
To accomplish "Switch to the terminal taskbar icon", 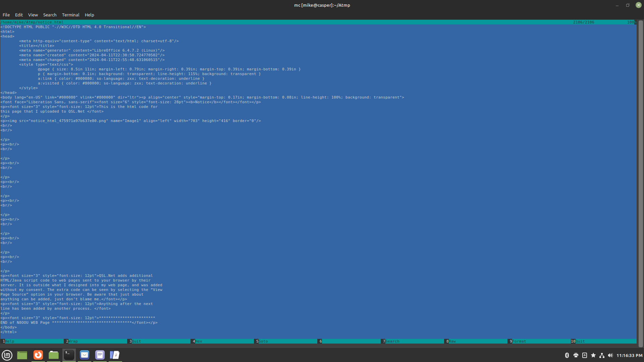I will [x=69, y=355].
